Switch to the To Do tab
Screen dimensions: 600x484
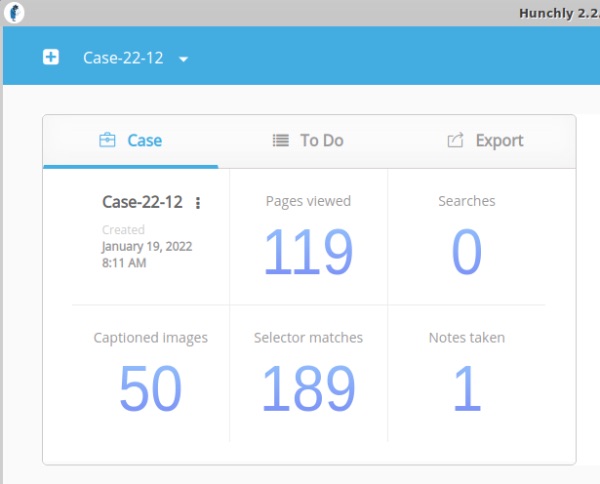pyautogui.click(x=308, y=141)
